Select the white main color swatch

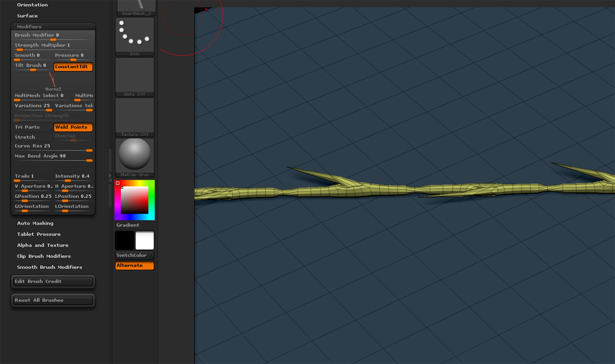pyautogui.click(x=144, y=240)
